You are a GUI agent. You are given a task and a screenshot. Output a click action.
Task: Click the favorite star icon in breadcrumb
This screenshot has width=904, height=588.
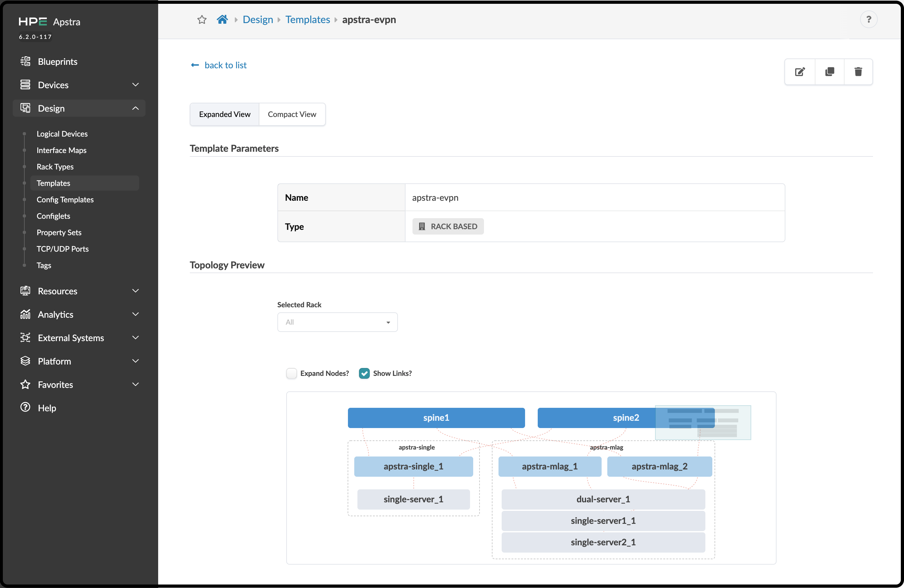coord(202,19)
